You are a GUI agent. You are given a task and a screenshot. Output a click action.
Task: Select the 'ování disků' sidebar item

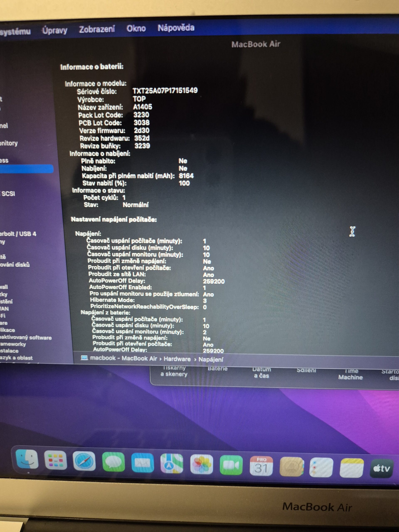(x=15, y=265)
